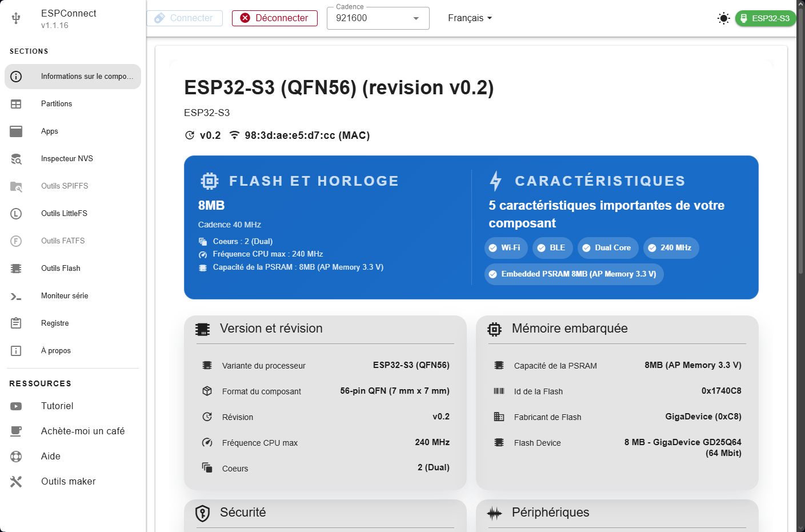The height and width of the screenshot is (532, 805).
Task: Click the Embedded PSRAM 8MB feature chip
Action: click(574, 274)
